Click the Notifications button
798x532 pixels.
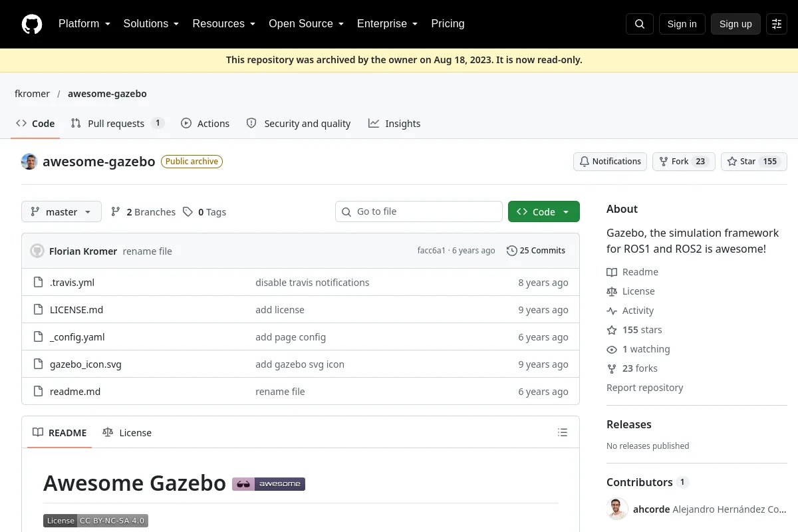click(x=610, y=162)
